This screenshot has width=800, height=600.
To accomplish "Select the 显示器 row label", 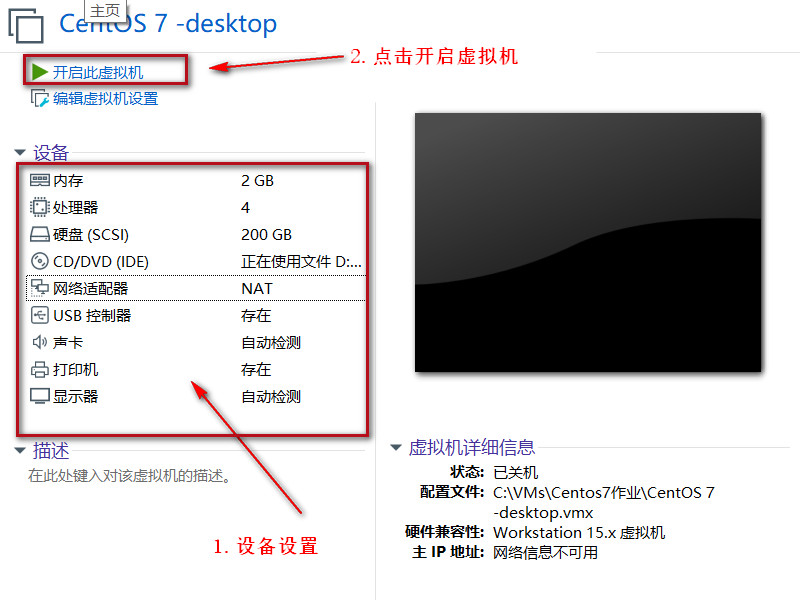I will (x=76, y=396).
